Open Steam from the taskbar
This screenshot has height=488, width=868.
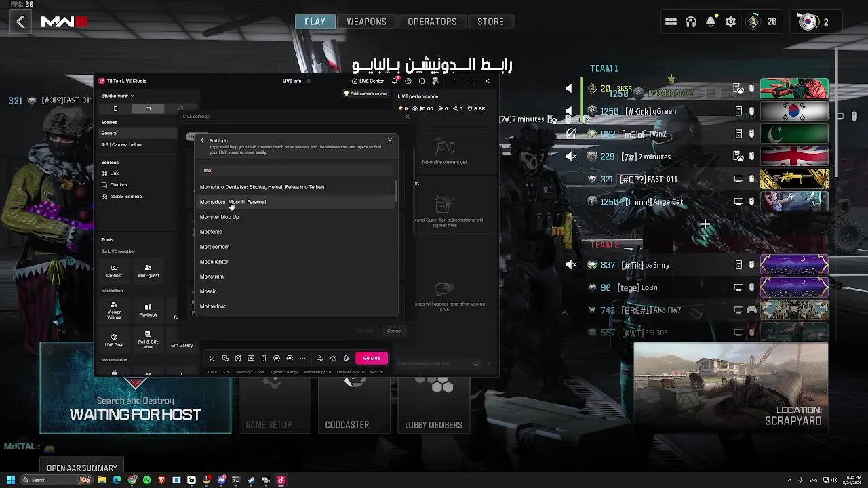coord(251,480)
